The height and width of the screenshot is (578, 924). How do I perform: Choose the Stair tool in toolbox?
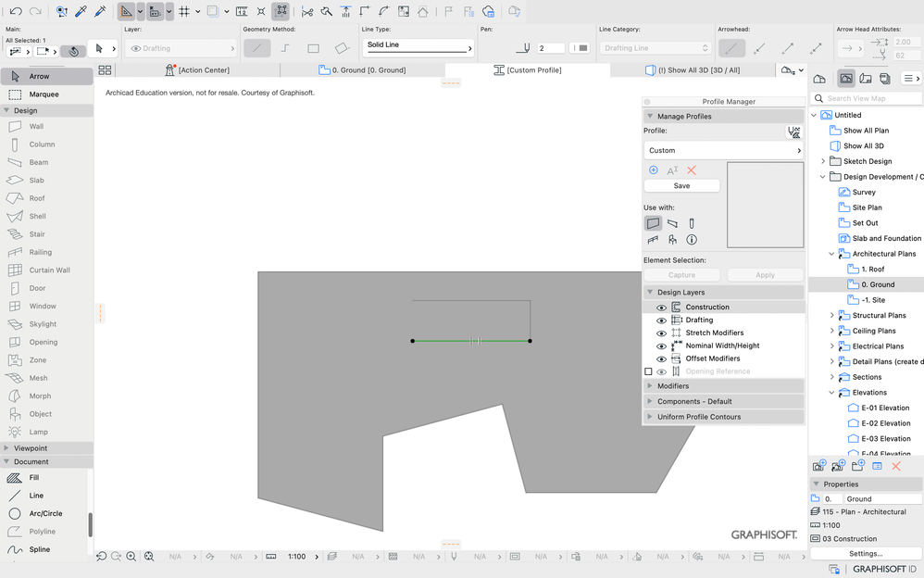(x=37, y=234)
